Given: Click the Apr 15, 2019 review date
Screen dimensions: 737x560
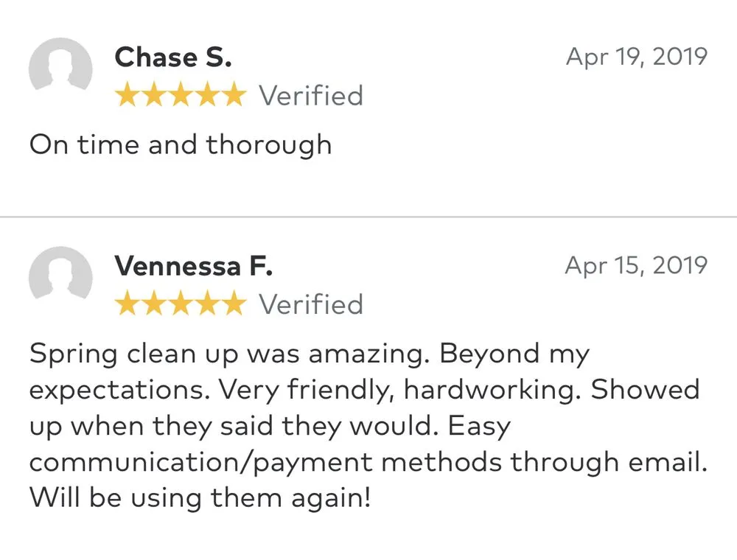Looking at the screenshot, I should pos(636,265).
